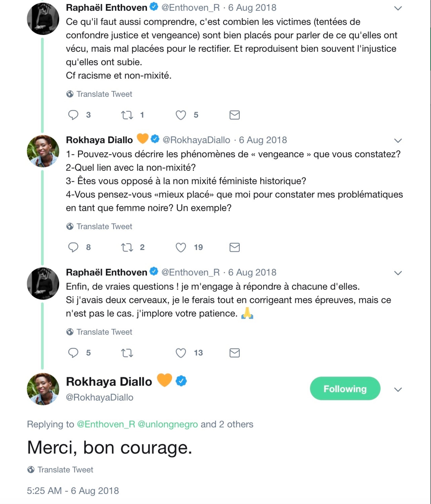Open the chevron menu on Enthoven's first tweet
This screenshot has width=431, height=504.
click(398, 8)
